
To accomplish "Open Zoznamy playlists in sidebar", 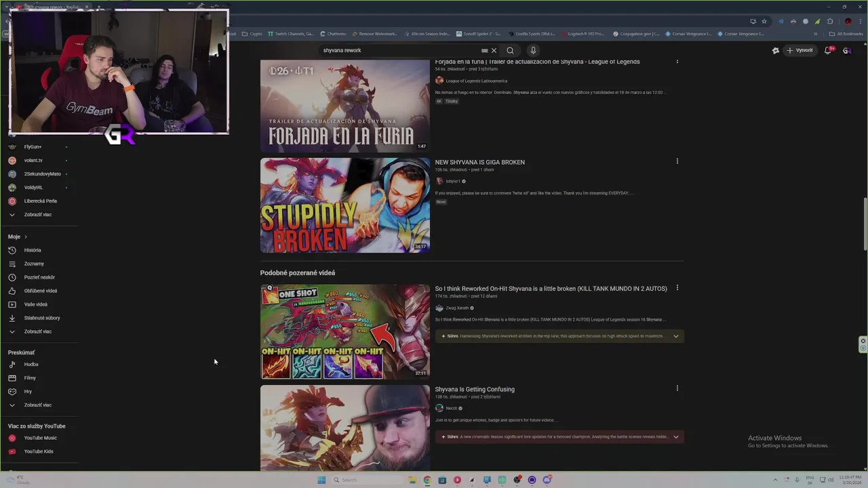I will (34, 264).
